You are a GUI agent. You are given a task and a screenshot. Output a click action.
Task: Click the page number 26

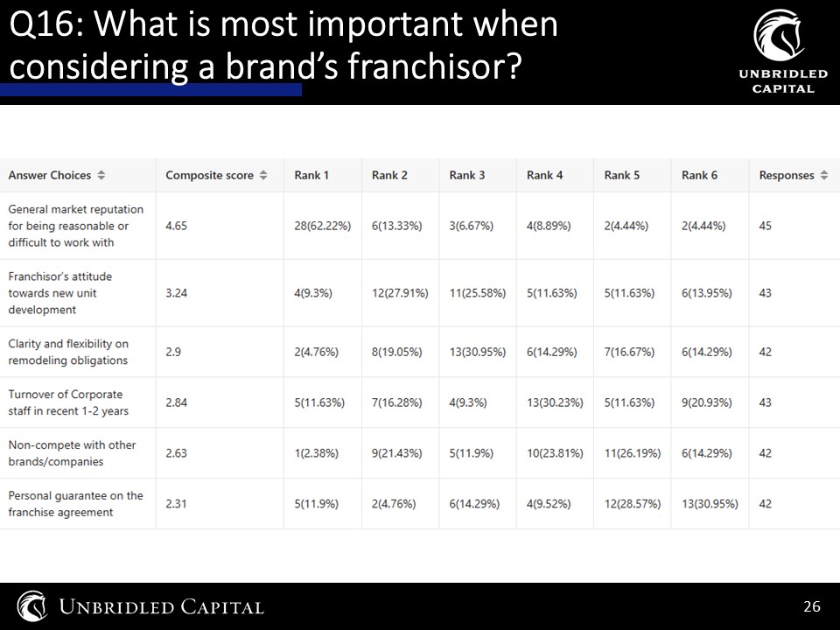click(x=812, y=606)
